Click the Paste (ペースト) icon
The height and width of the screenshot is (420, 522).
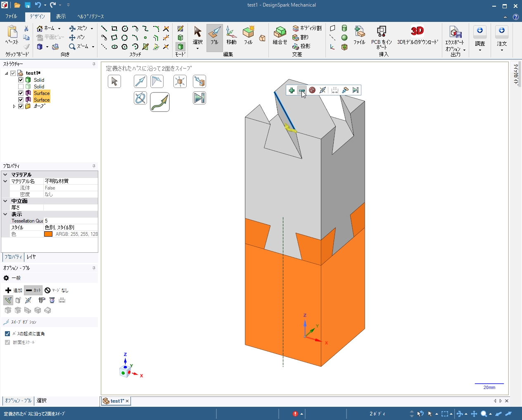tap(12, 35)
